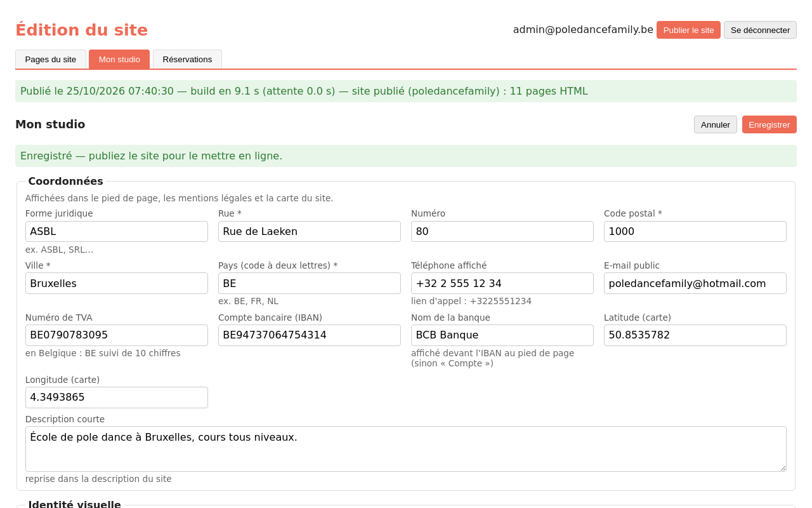Click the Identité visuelle section legend
This screenshot has width=812, height=508.
[75, 504]
